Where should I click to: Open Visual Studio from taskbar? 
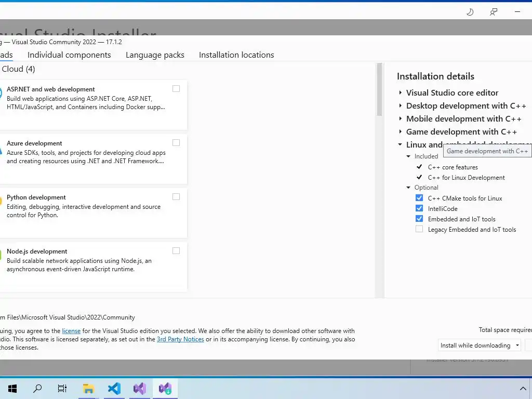pos(140,388)
